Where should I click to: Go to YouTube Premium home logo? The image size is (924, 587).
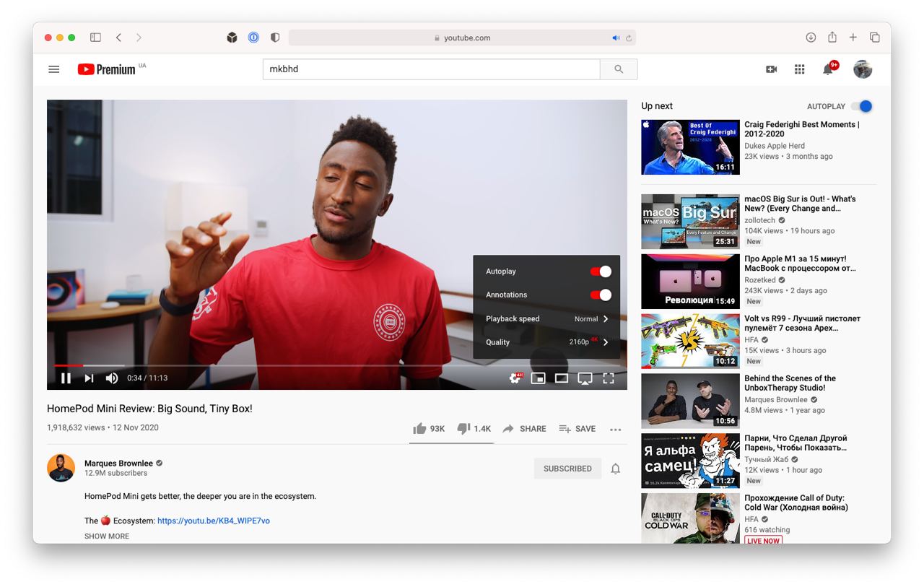click(107, 69)
